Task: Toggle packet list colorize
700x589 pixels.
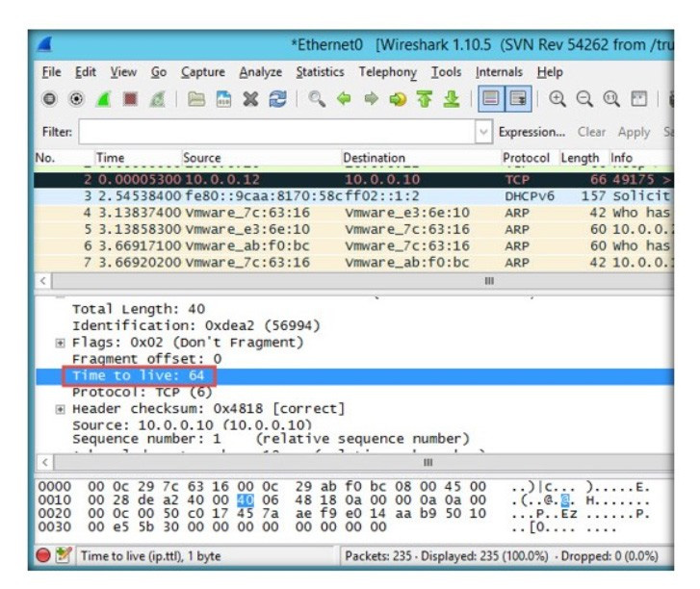Action: click(x=491, y=98)
